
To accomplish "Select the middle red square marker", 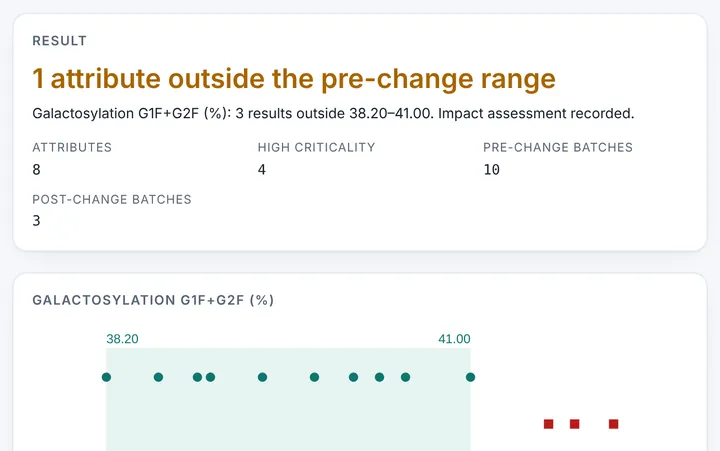I will 574,424.
